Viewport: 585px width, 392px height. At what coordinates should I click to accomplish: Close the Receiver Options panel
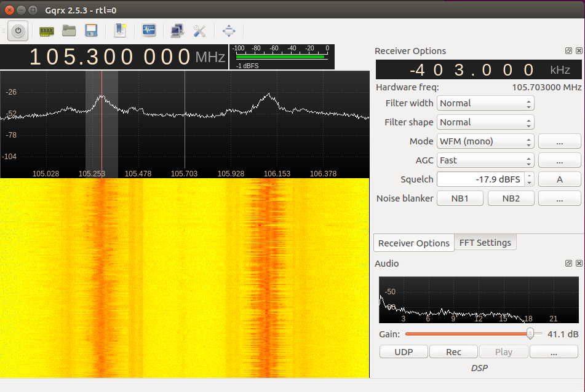click(x=579, y=50)
